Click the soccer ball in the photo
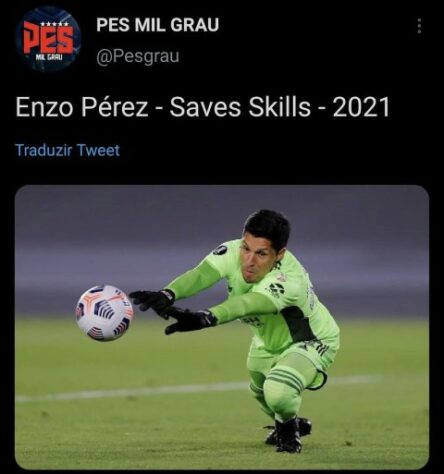Viewport: 444px width, 474px height. coord(104,313)
